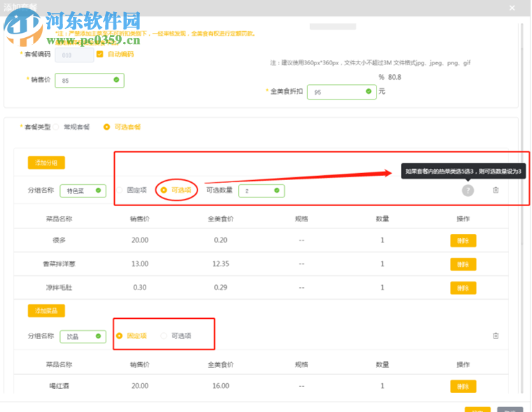Click the 喝红酒 dish name cell
532x412 pixels.
coord(59,386)
